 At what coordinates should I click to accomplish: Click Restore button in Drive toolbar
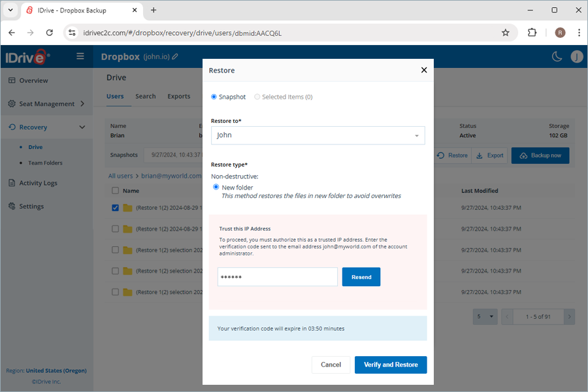point(452,155)
